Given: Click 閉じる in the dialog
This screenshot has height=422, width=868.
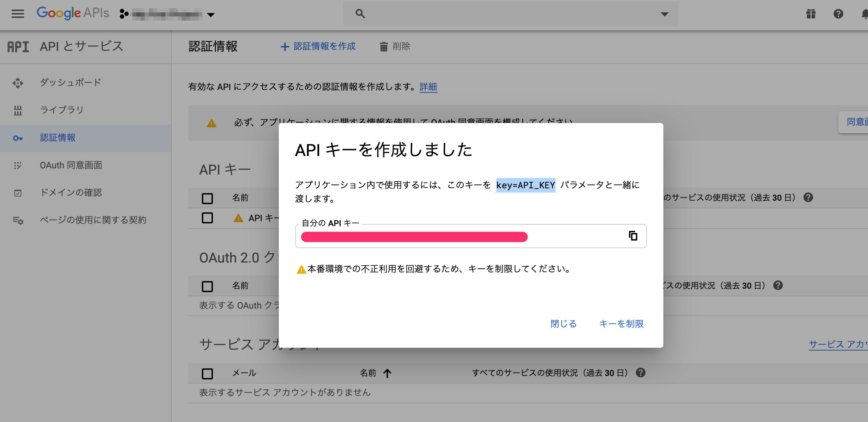Looking at the screenshot, I should (x=563, y=324).
